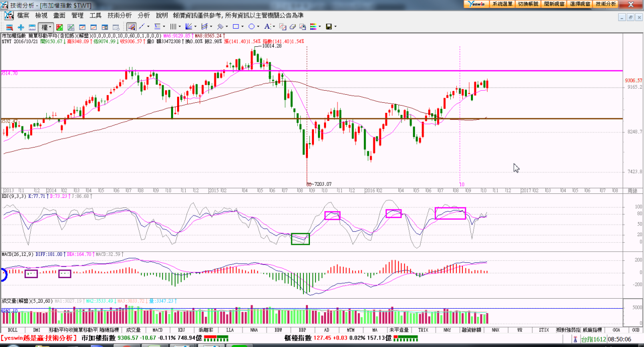The height and width of the screenshot is (347, 644).
Task: Open the save icon dropdown arrow
Action: tap(336, 27)
